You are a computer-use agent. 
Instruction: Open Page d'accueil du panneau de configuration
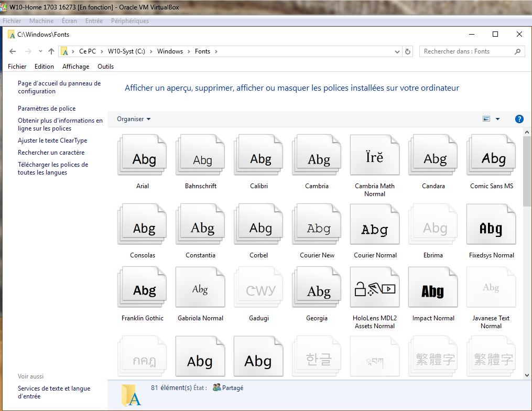click(59, 87)
